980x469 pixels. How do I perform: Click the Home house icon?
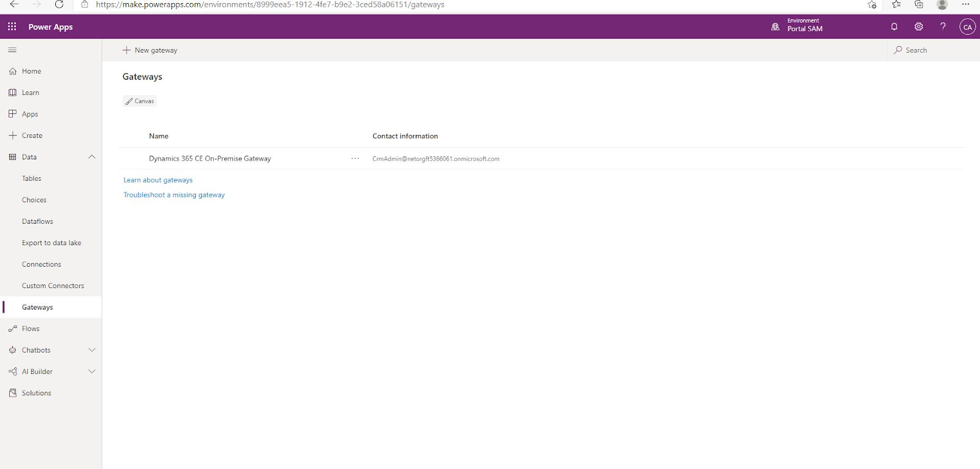tap(13, 71)
